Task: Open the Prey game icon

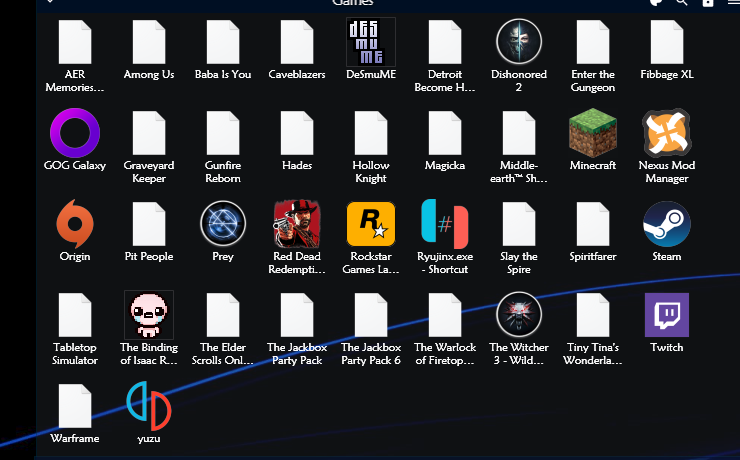Action: coord(223,224)
